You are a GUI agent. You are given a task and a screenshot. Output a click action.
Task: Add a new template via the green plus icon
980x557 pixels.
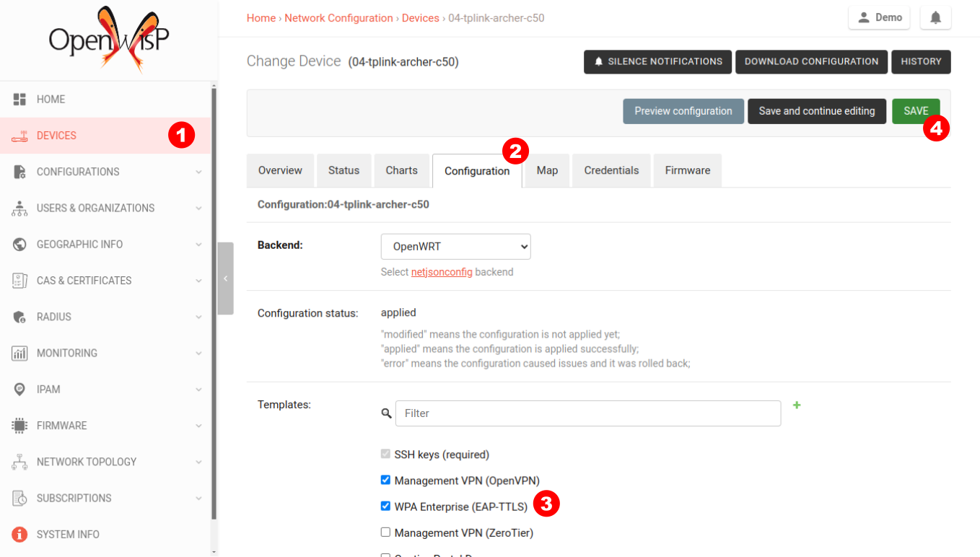797,405
